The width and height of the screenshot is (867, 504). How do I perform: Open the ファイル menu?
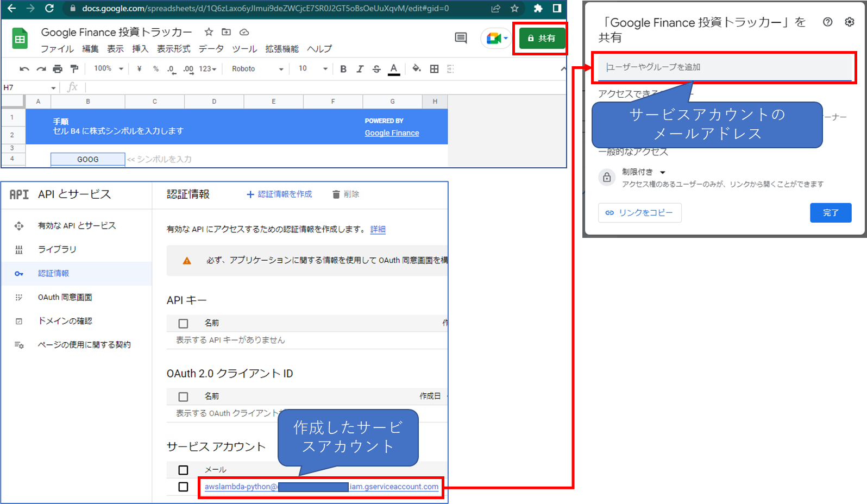click(x=57, y=49)
